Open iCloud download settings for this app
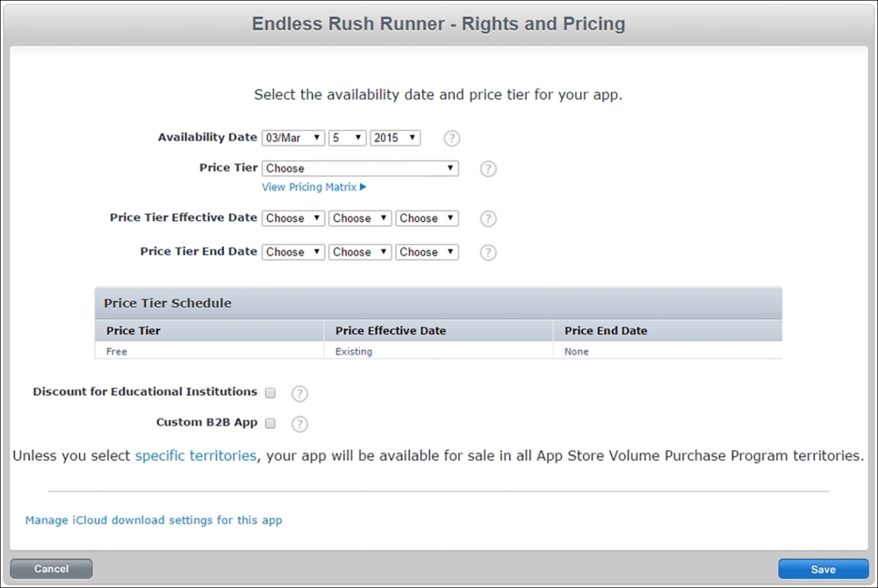The width and height of the screenshot is (878, 588). [x=153, y=520]
